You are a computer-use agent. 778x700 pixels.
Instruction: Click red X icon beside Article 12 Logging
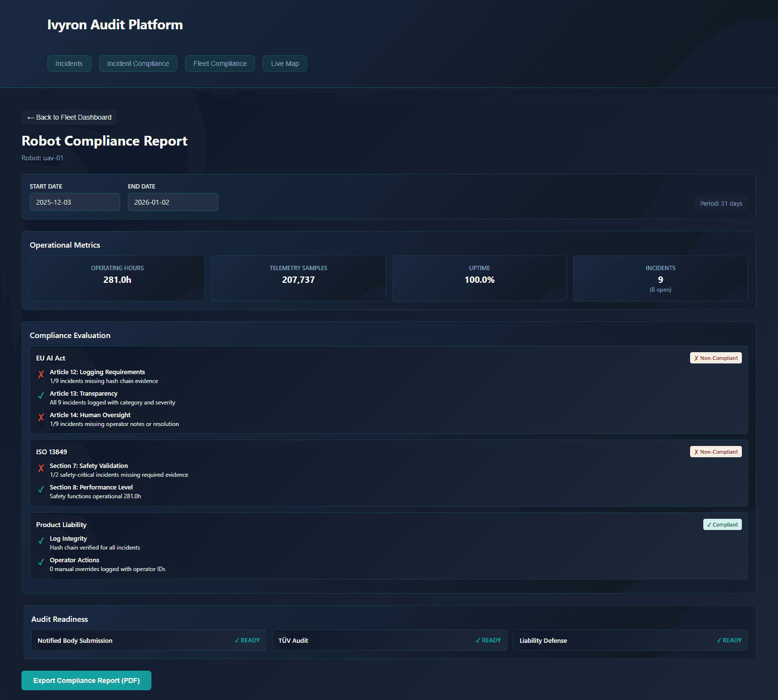(41, 375)
